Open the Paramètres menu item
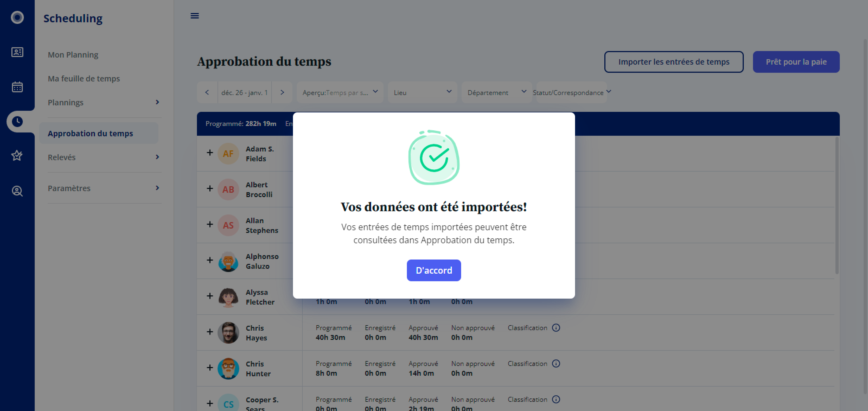Viewport: 868px width, 411px height. pyautogui.click(x=69, y=188)
